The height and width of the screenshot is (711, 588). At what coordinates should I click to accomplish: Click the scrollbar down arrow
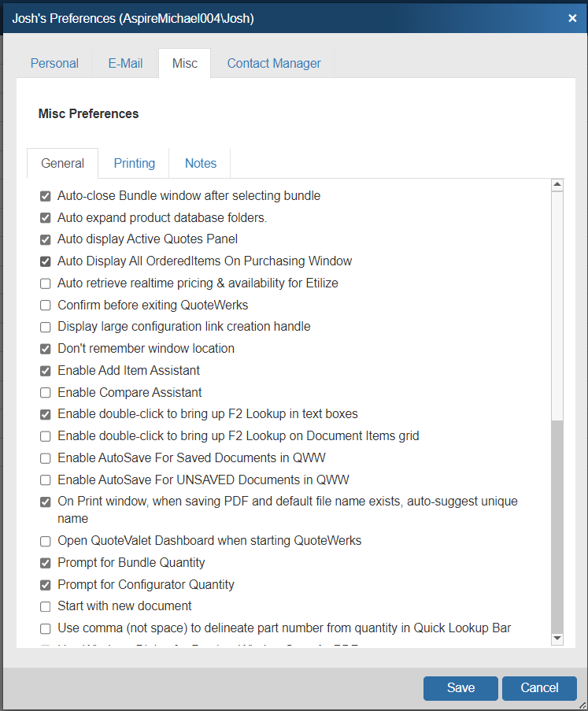click(x=557, y=638)
